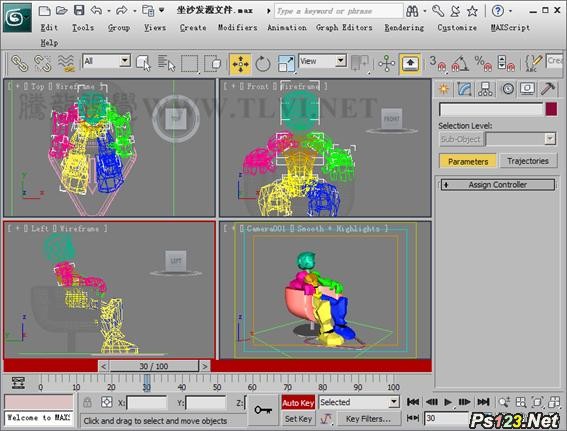Go to the end frame
This screenshot has height=431, width=567.
(483, 402)
